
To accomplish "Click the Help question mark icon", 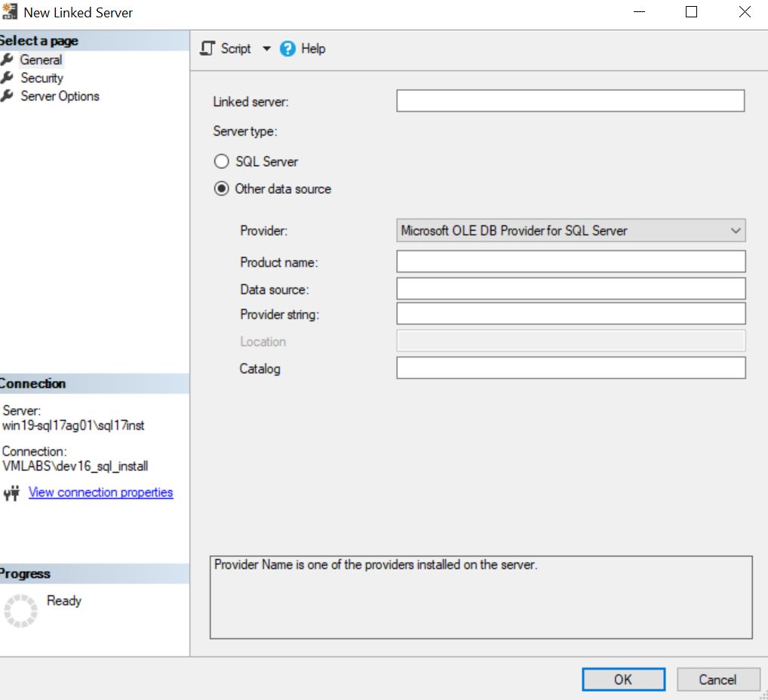I will 287,48.
